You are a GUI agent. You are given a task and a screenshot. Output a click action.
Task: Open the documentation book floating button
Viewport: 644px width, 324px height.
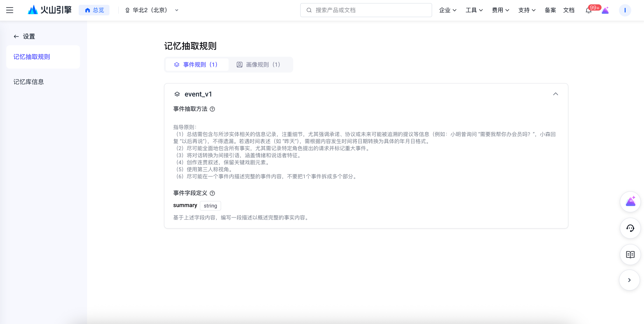coord(630,255)
